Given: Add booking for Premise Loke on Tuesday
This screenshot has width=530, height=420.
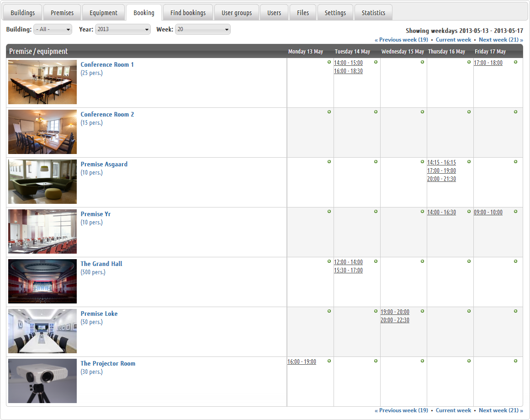Looking at the screenshot, I should pos(376,311).
